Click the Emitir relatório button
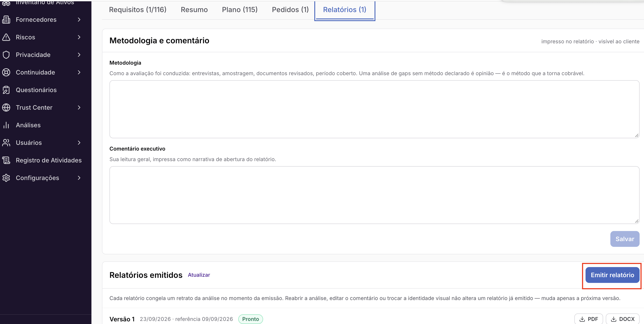The width and height of the screenshot is (644, 324). pos(612,275)
